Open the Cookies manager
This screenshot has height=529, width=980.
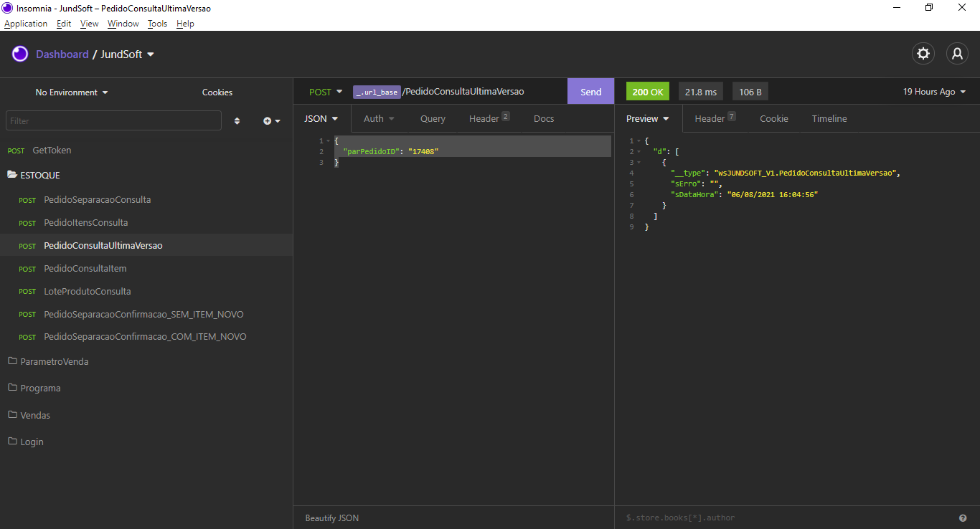(x=217, y=92)
